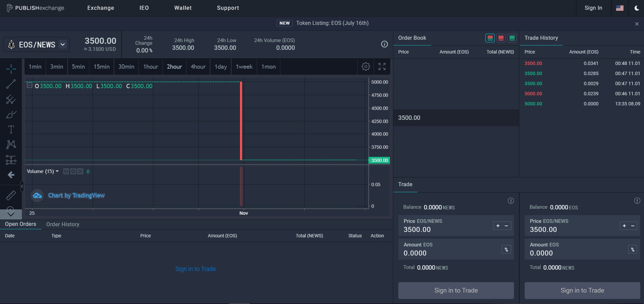Open the TradingView logo icon
The height and width of the screenshot is (304, 644).
[37, 196]
